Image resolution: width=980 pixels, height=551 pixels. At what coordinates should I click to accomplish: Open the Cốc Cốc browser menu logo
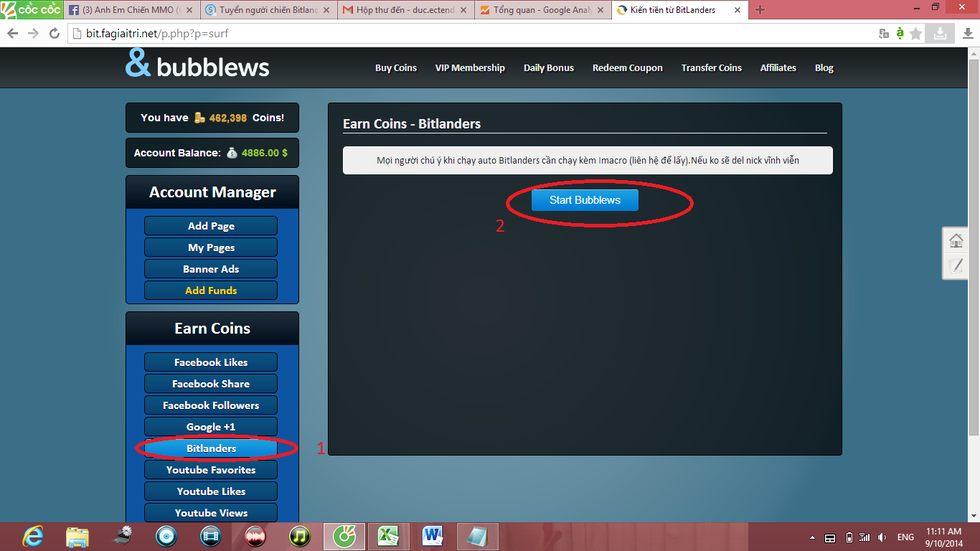pyautogui.click(x=31, y=9)
